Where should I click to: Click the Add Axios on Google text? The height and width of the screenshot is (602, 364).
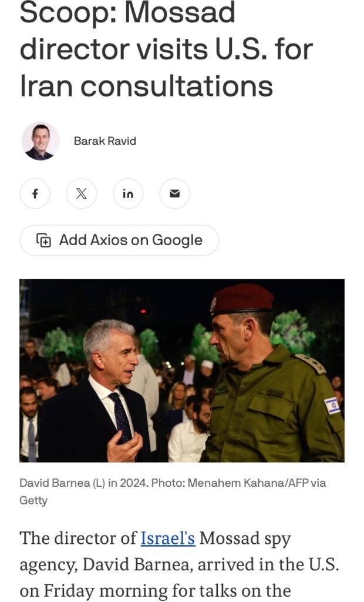pos(130,240)
